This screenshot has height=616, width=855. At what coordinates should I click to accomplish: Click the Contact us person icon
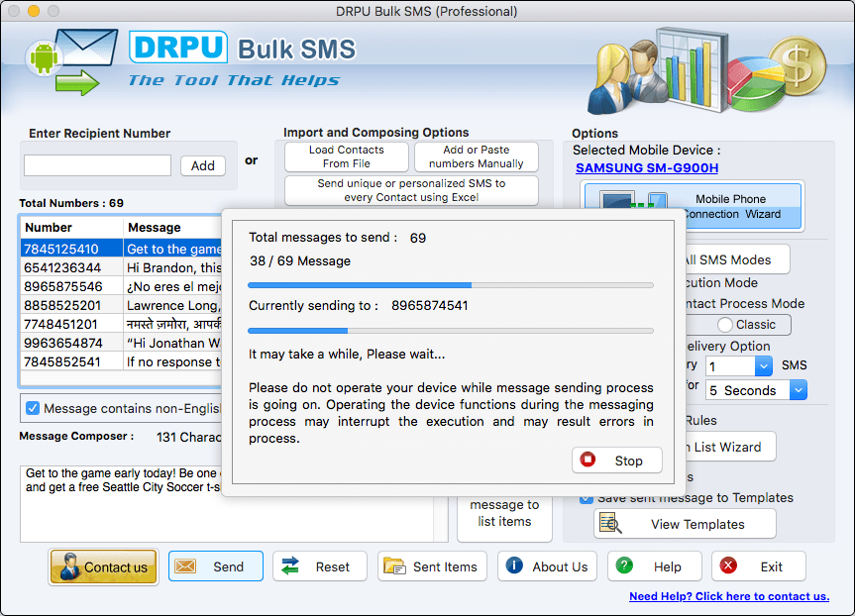pyautogui.click(x=69, y=566)
